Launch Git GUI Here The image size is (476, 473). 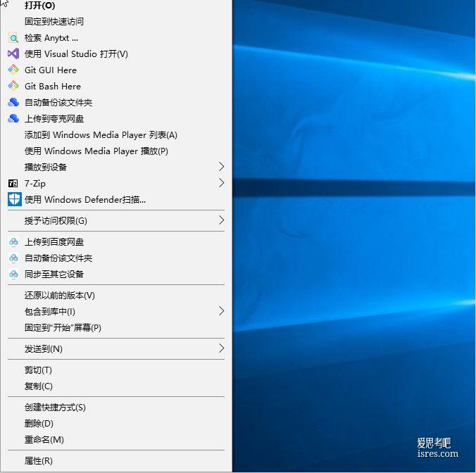coord(116,70)
